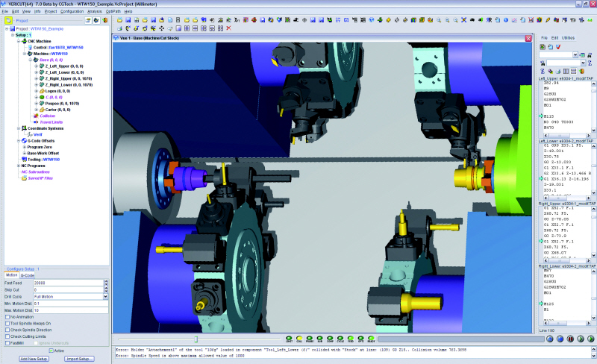Click the Reset Model blue arrow button

coord(550,339)
